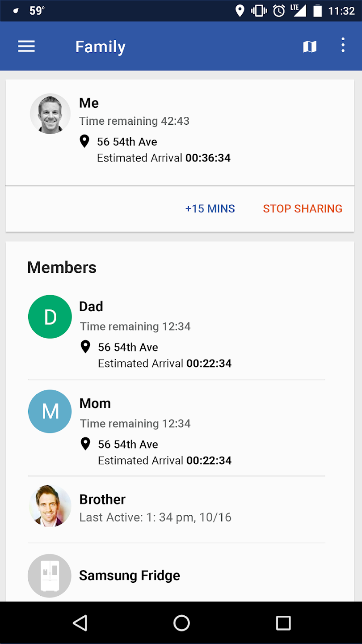Image resolution: width=362 pixels, height=644 pixels.
Task: Open recent apps square button
Action: (x=283, y=623)
